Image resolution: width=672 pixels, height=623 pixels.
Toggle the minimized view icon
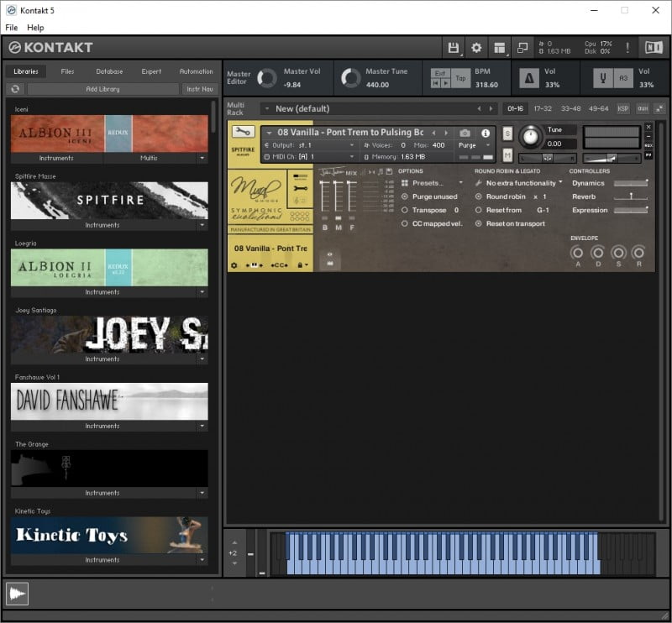click(522, 48)
